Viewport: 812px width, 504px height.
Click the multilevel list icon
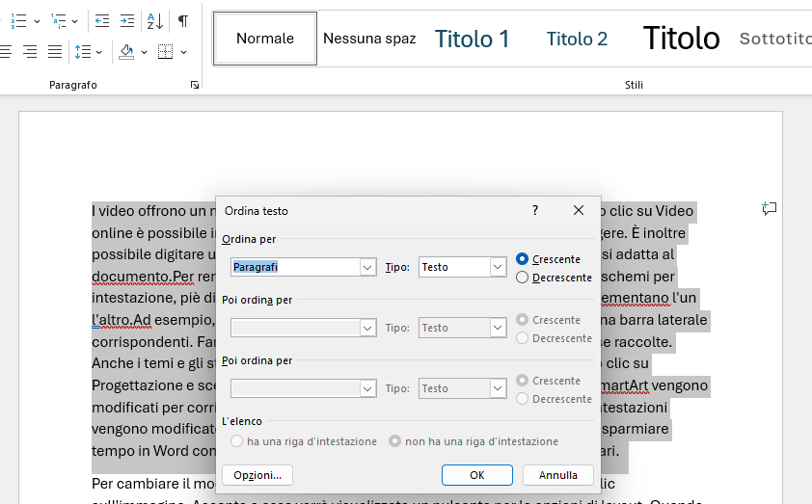point(59,20)
